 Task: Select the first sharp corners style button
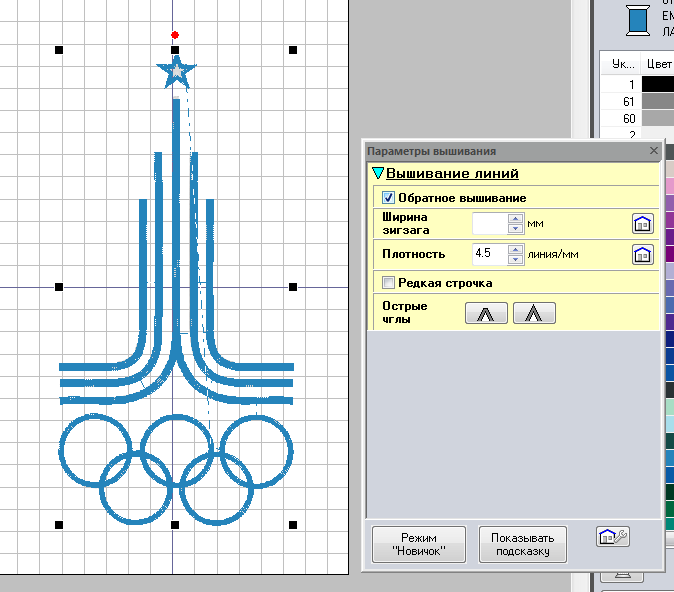coord(486,313)
